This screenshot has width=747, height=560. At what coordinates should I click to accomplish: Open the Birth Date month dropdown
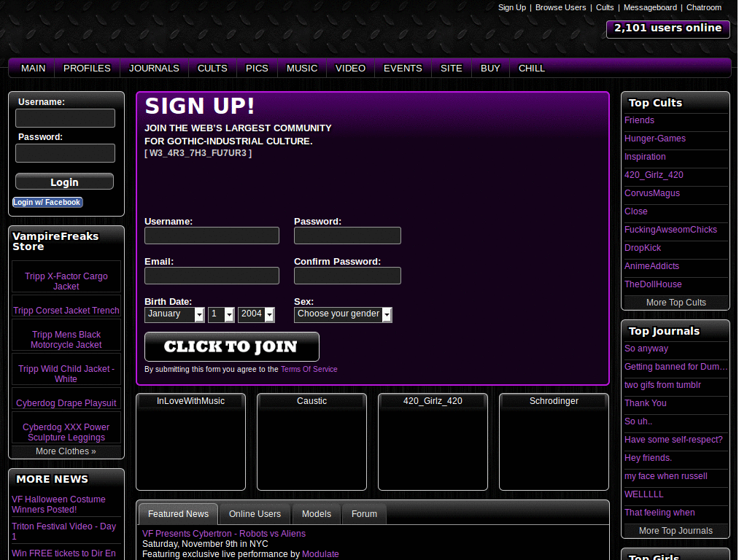[x=174, y=315]
